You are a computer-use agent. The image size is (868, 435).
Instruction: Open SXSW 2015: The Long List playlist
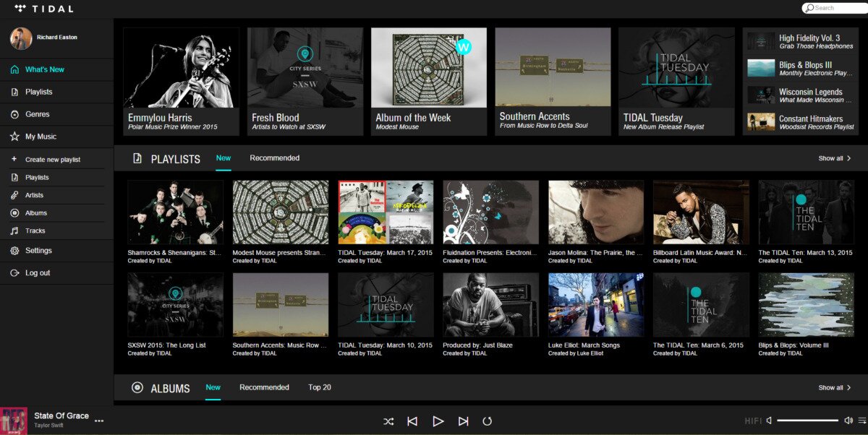pos(175,305)
